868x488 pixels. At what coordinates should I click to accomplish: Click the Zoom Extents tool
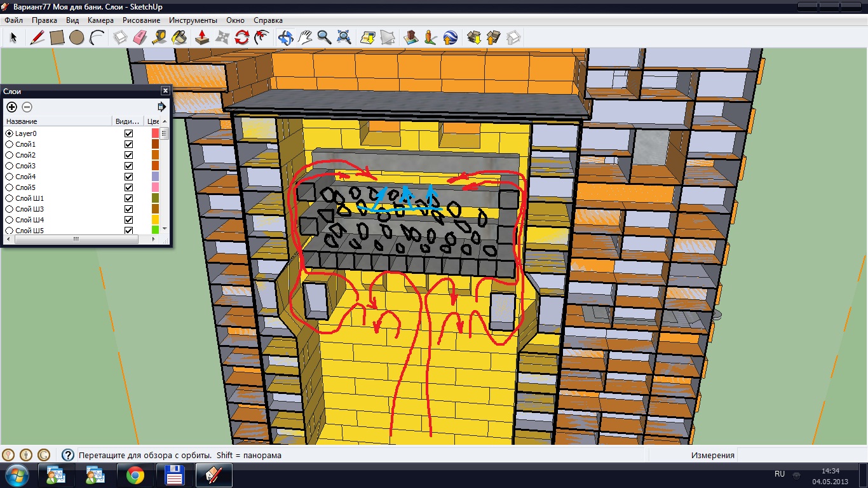344,37
